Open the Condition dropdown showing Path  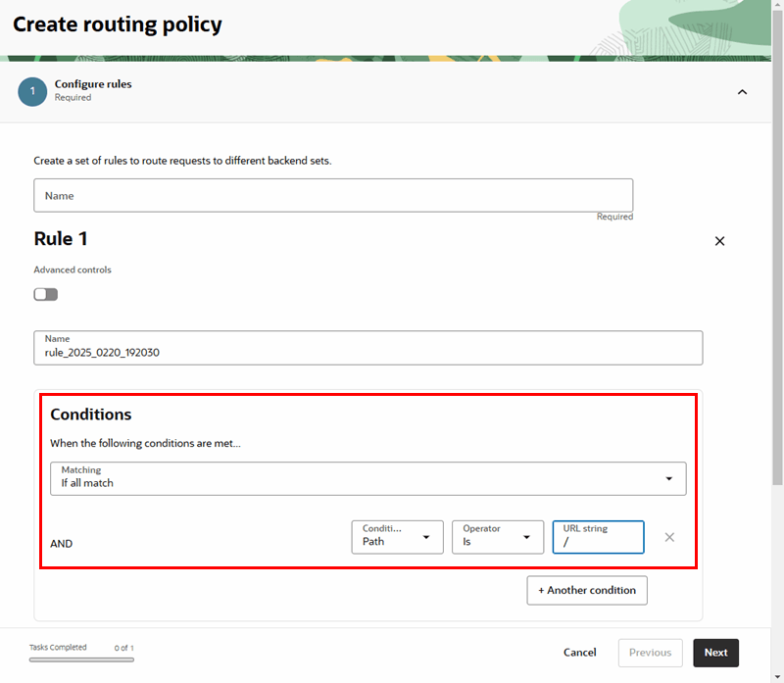pyautogui.click(x=397, y=536)
